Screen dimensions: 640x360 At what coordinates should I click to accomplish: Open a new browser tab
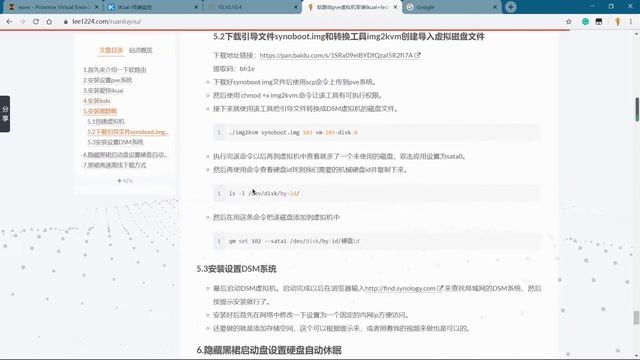tap(511, 7)
